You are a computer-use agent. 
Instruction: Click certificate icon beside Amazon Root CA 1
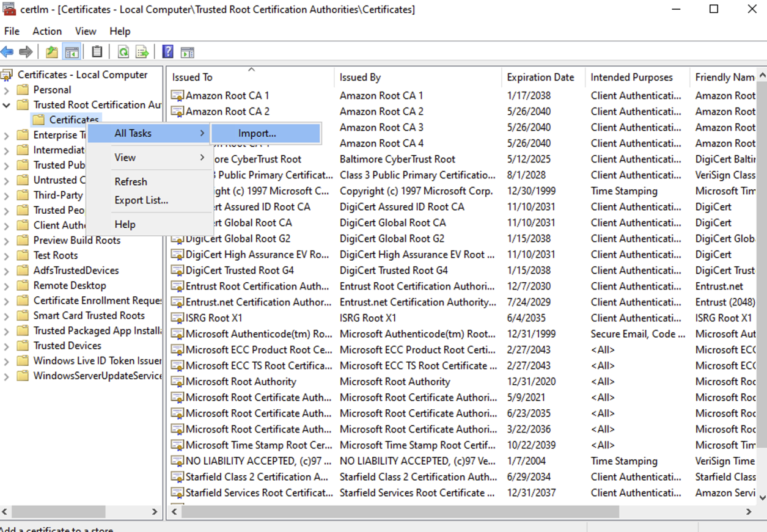point(177,95)
